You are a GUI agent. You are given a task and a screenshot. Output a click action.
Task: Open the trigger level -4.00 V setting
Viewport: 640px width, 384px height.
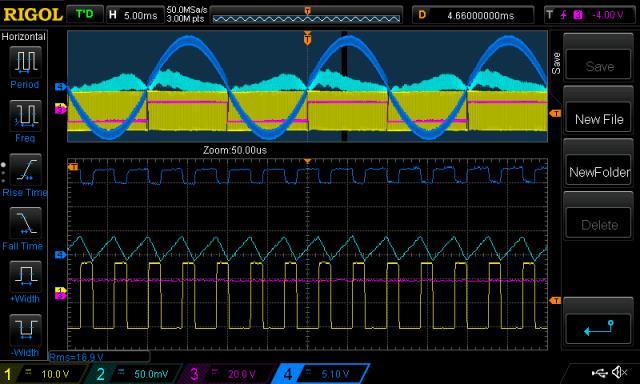coord(589,15)
